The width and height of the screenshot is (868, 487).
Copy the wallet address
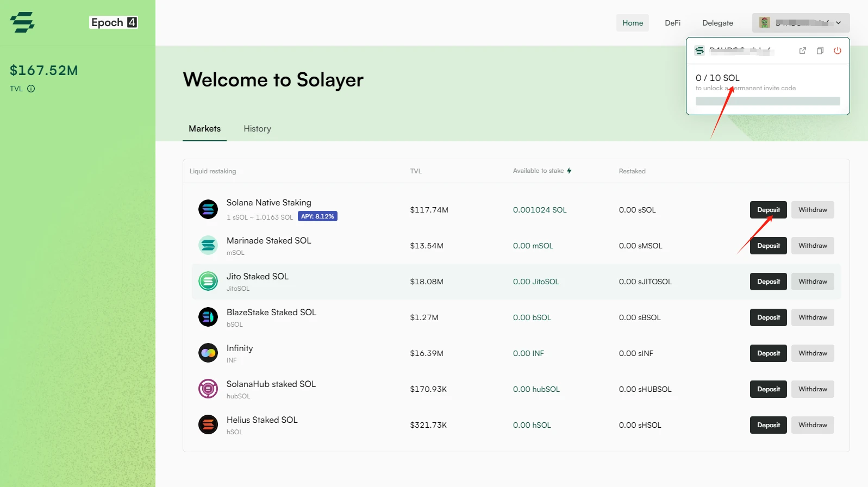tap(820, 51)
